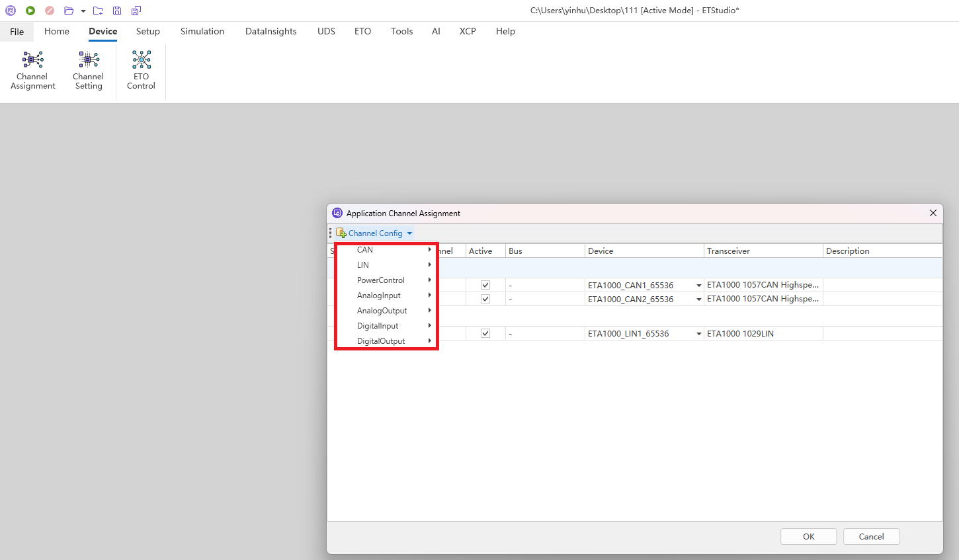The image size is (959, 560).
Task: Expand the ETA1000_CAN1_65536 device dropdown
Action: 698,286
